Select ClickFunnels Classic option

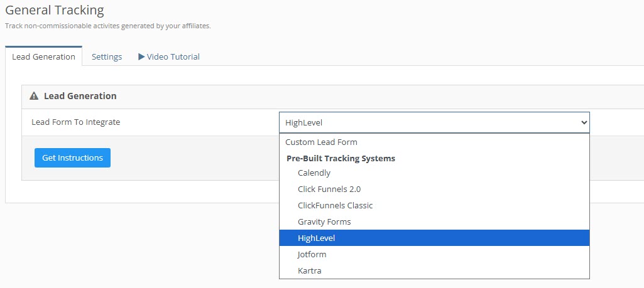pos(434,205)
